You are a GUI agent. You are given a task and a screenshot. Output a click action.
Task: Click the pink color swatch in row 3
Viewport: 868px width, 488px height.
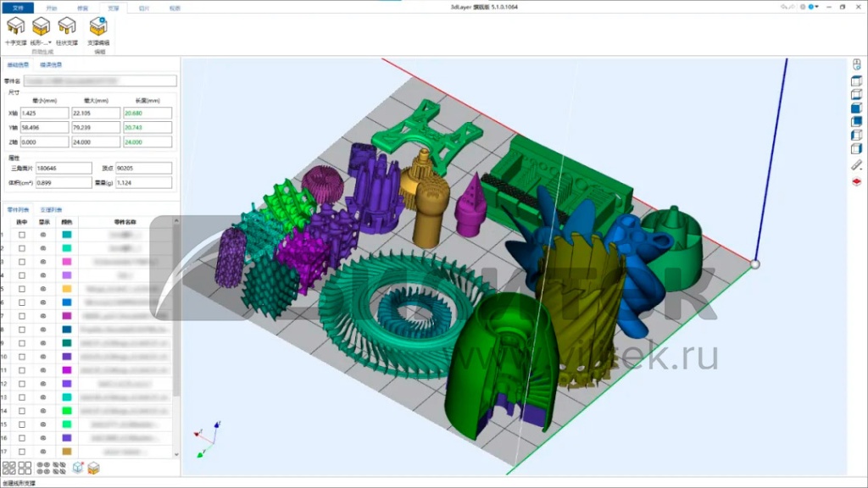(x=66, y=262)
